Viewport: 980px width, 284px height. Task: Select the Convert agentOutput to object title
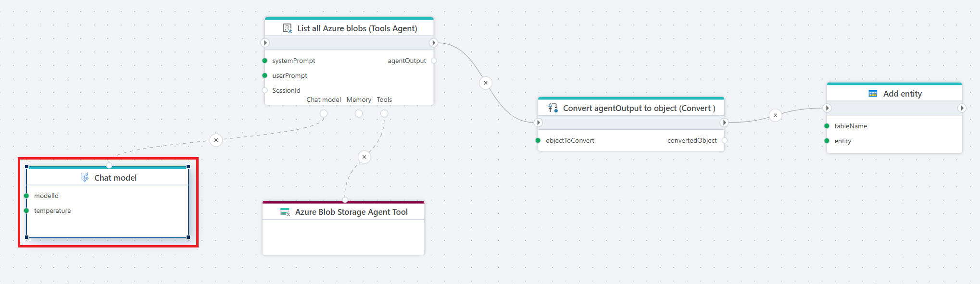click(x=639, y=108)
